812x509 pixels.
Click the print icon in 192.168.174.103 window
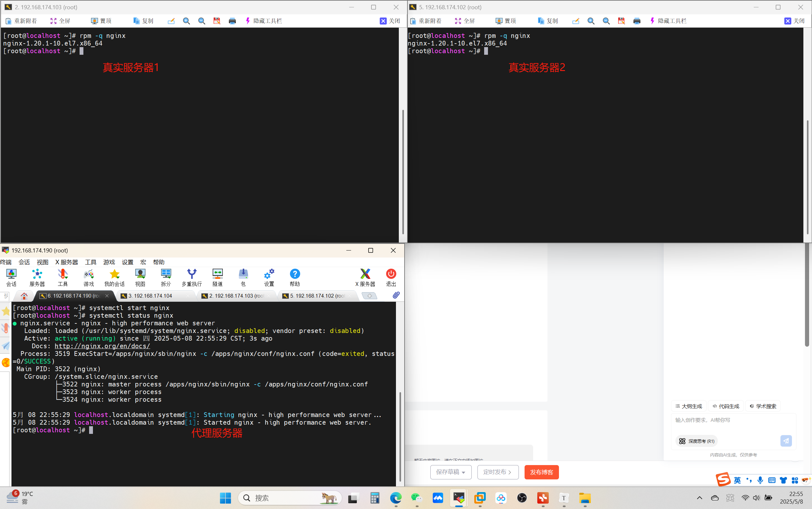[x=232, y=21]
